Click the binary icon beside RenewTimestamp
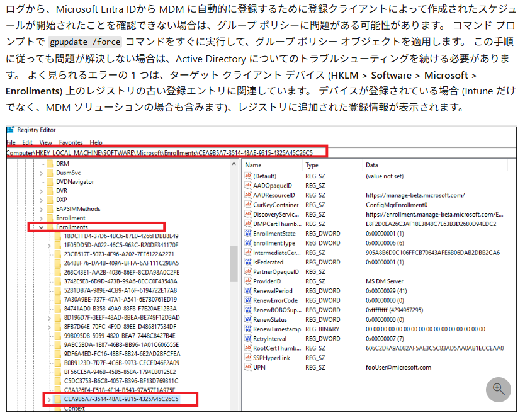Image resolution: width=525 pixels, height=420 pixels. pos(248,329)
